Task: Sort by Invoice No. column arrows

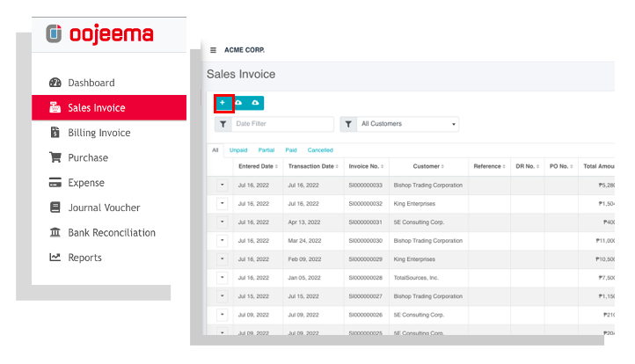Action: (383, 166)
